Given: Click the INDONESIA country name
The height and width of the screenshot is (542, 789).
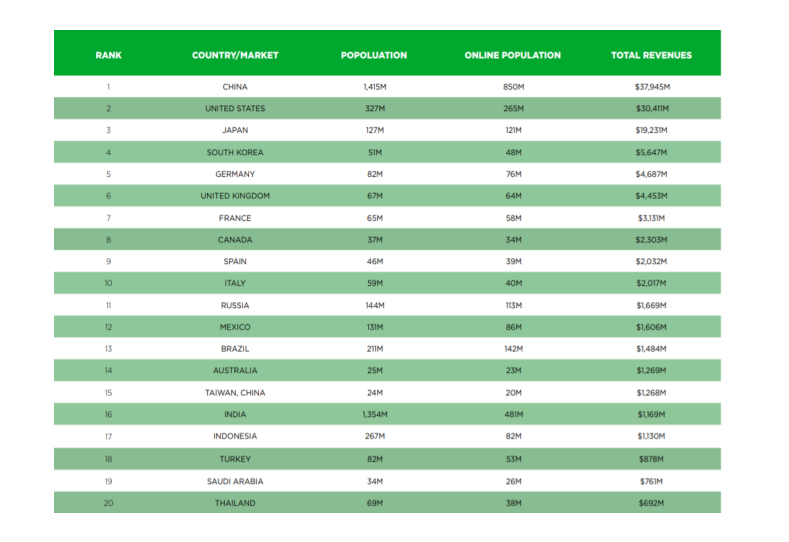Looking at the screenshot, I should tap(235, 436).
